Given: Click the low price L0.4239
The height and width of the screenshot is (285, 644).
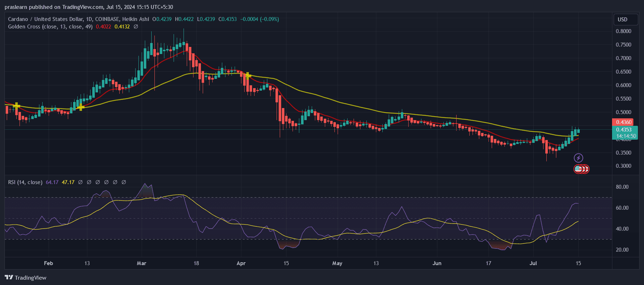Looking at the screenshot, I should pos(206,19).
